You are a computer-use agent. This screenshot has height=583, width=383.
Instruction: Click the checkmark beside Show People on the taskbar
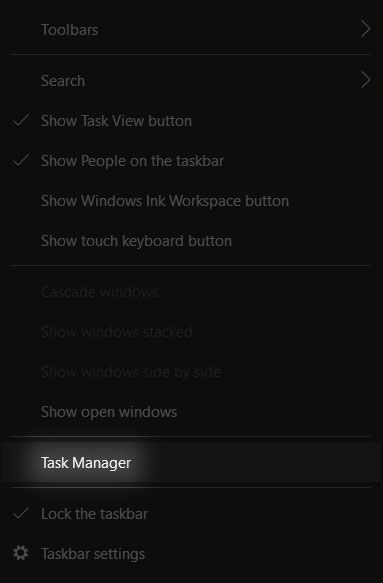21,160
